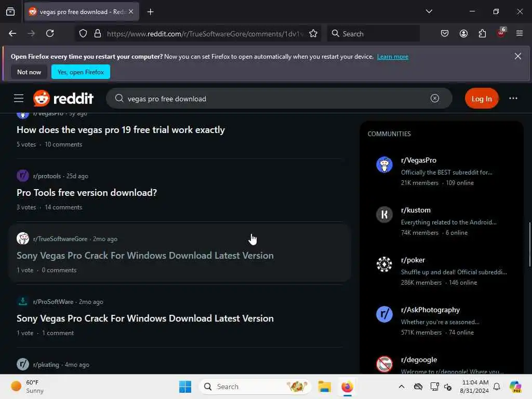532x399 pixels.
Task: Open File Explorer from taskbar
Action: pos(324,387)
